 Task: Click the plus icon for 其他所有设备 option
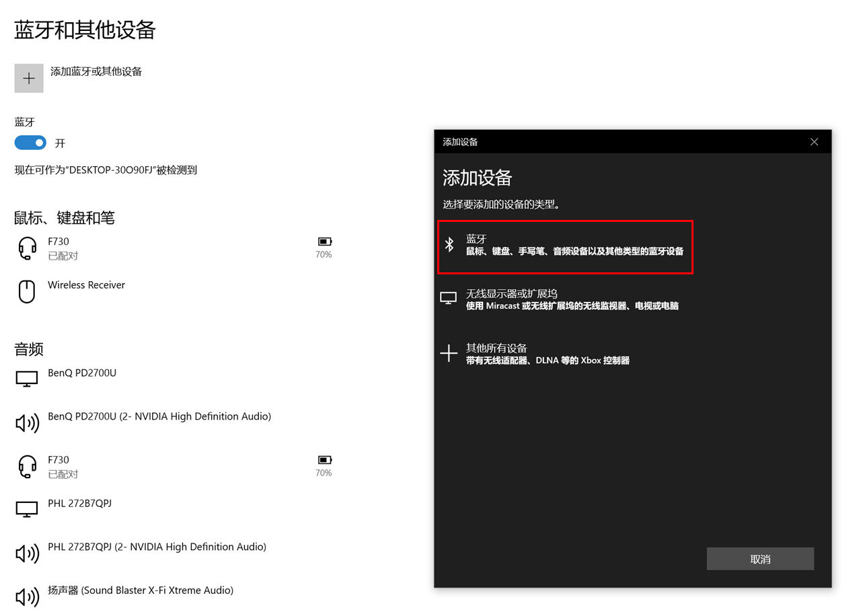click(449, 352)
